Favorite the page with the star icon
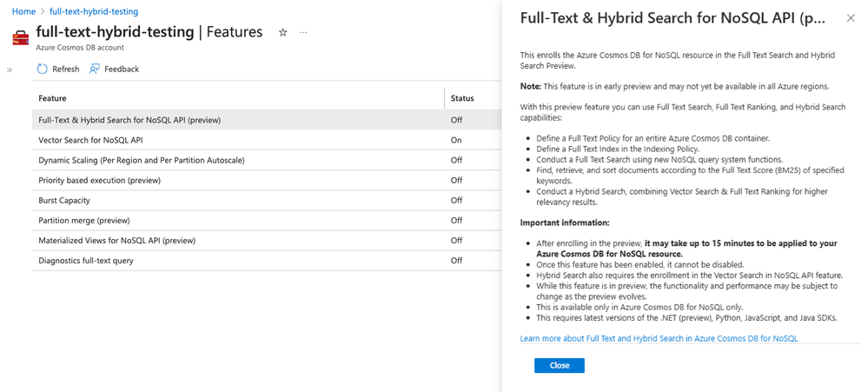868x392 pixels. (x=282, y=32)
